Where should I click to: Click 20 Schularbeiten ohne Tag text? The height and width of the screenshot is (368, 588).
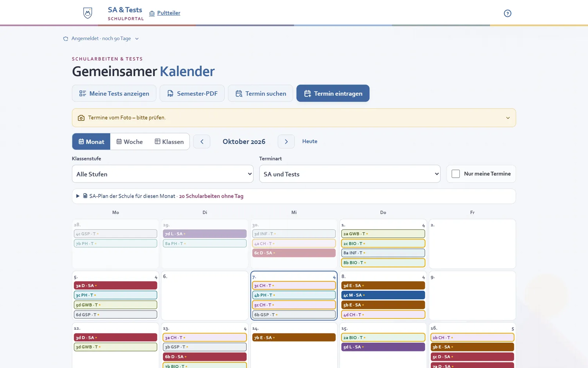tap(211, 196)
